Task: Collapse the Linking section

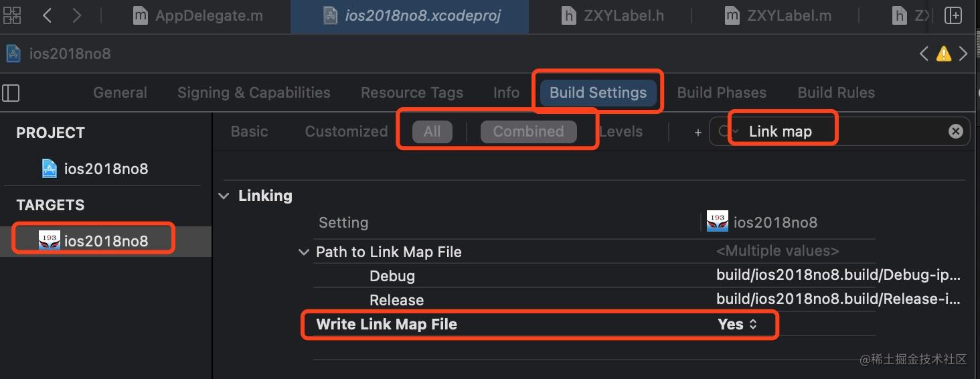Action: tap(223, 196)
